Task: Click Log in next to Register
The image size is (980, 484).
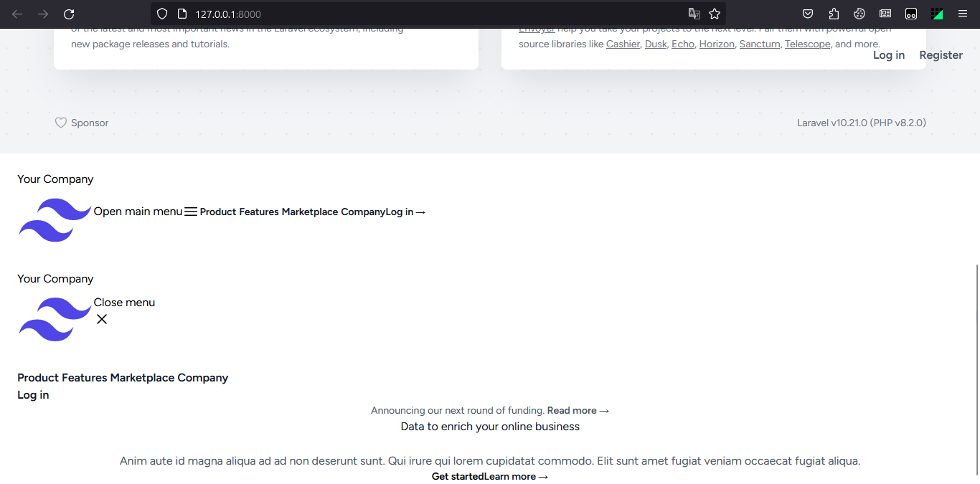Action: tap(889, 55)
